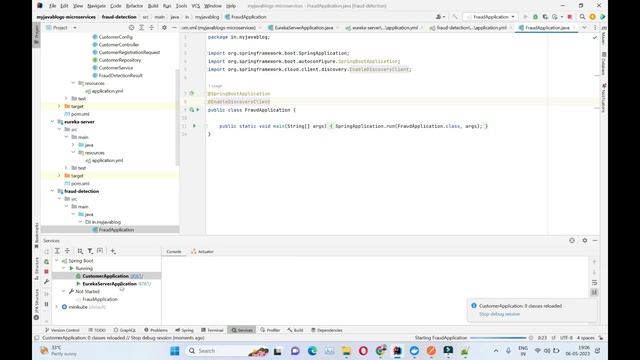The height and width of the screenshot is (360, 640).
Task: Select EurekaServerApplication in Services tree
Action: pos(109,284)
